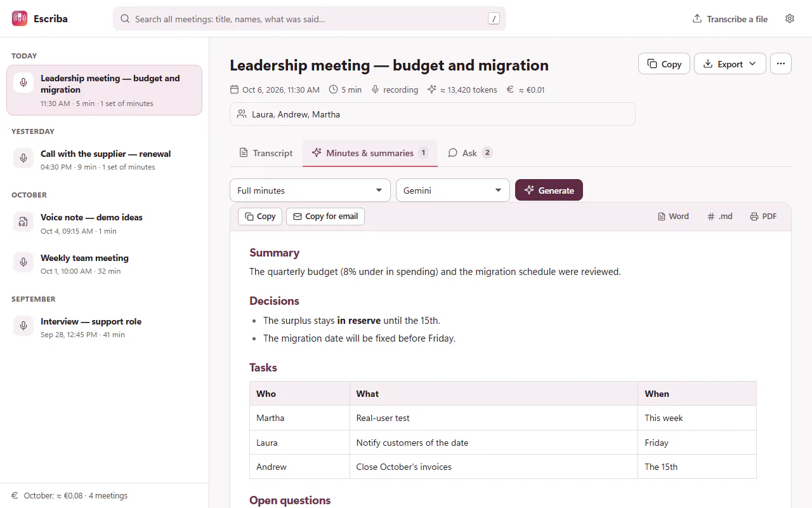812x508 pixels.
Task: Click the participants field Laura, Andrew, Martha
Action: click(x=433, y=114)
